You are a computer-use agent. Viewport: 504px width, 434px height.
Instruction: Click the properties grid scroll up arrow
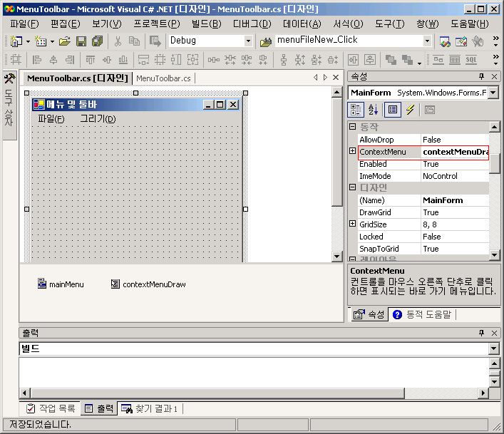coord(494,127)
